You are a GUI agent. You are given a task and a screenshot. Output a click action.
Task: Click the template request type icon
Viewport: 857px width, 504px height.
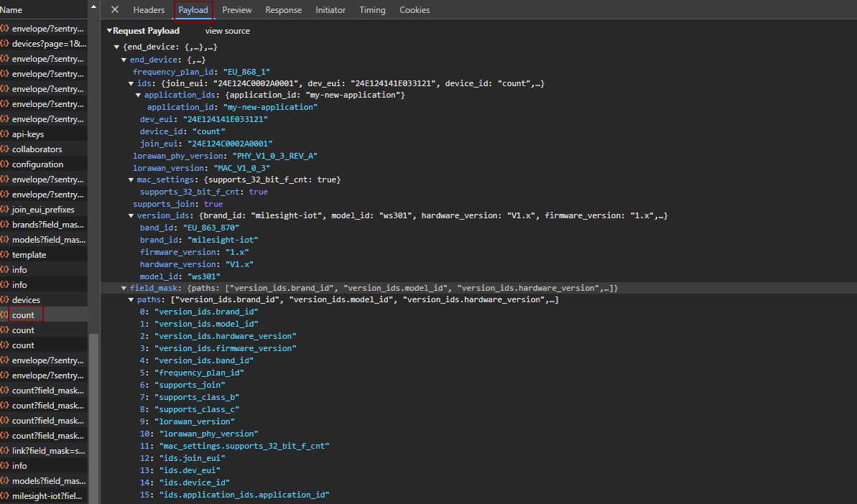tap(4, 254)
